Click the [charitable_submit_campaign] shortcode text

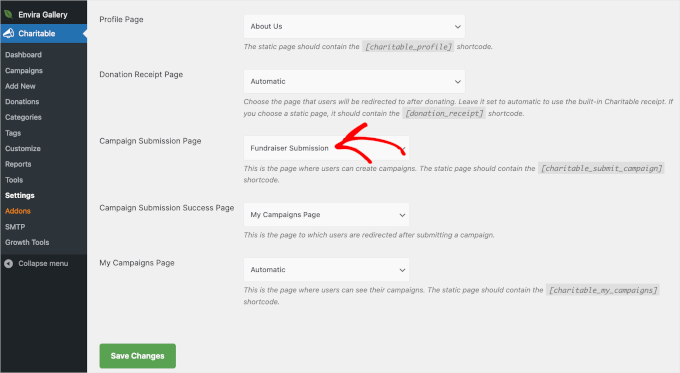[601, 168]
